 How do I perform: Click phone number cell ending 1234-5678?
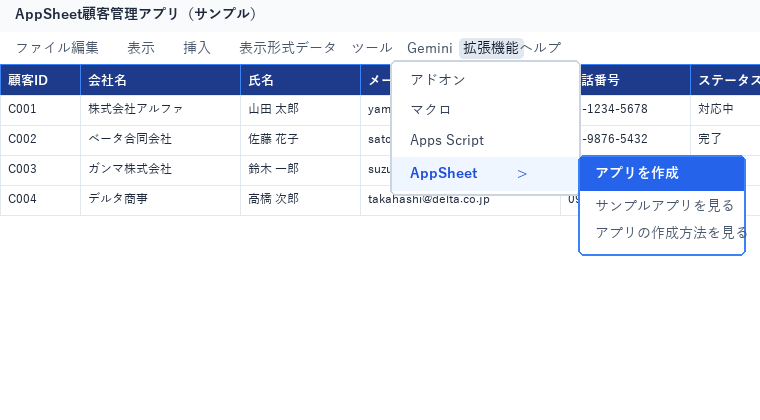pyautogui.click(x=635, y=110)
